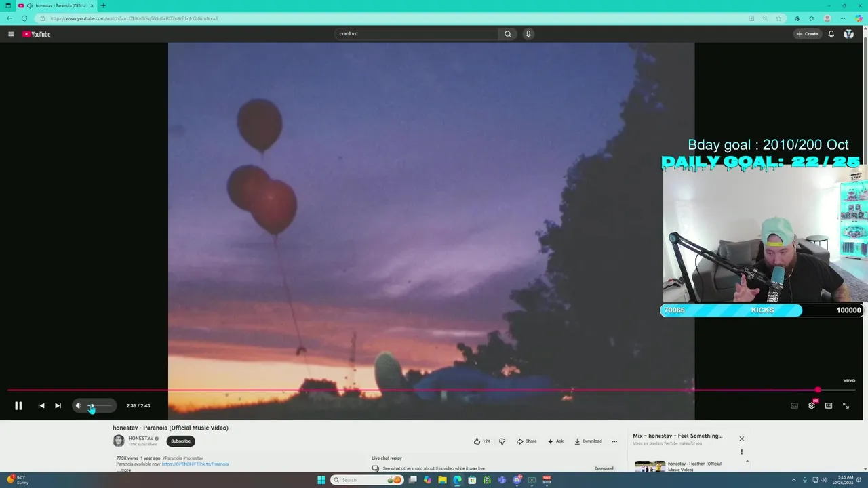Click the Ask button
The image size is (868, 488).
click(x=555, y=441)
